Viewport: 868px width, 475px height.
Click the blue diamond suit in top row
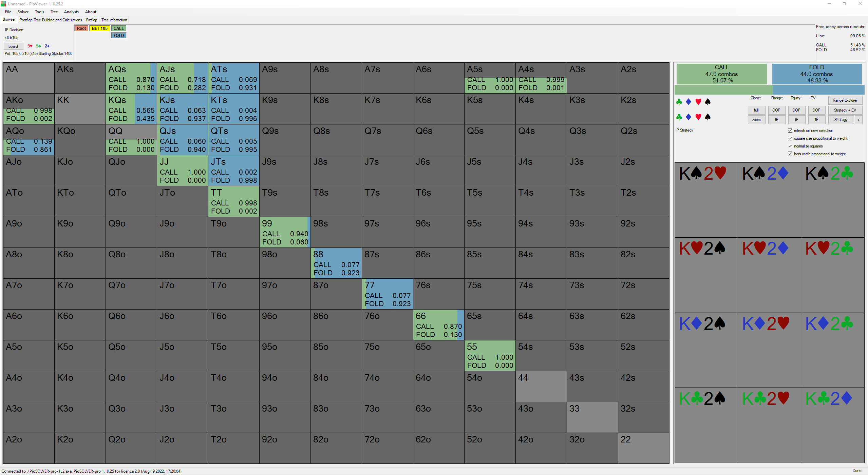[x=688, y=102]
